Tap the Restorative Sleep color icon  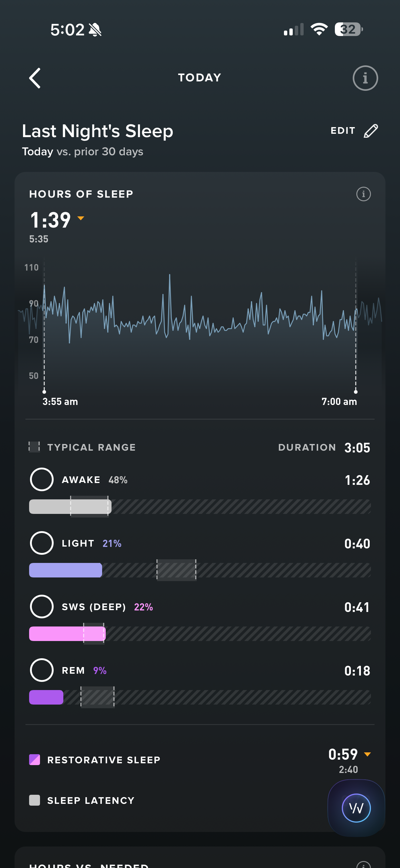point(35,760)
